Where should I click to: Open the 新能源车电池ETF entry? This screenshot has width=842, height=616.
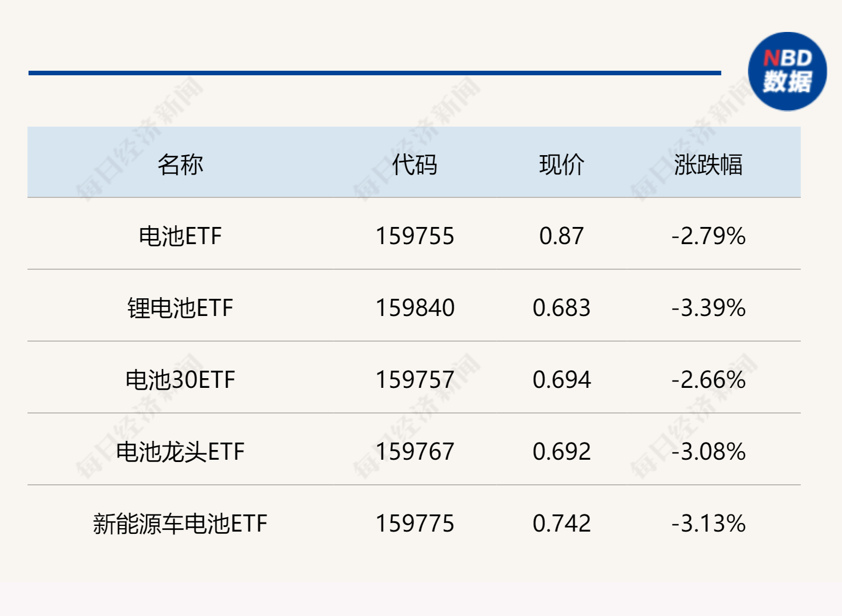tap(180, 524)
